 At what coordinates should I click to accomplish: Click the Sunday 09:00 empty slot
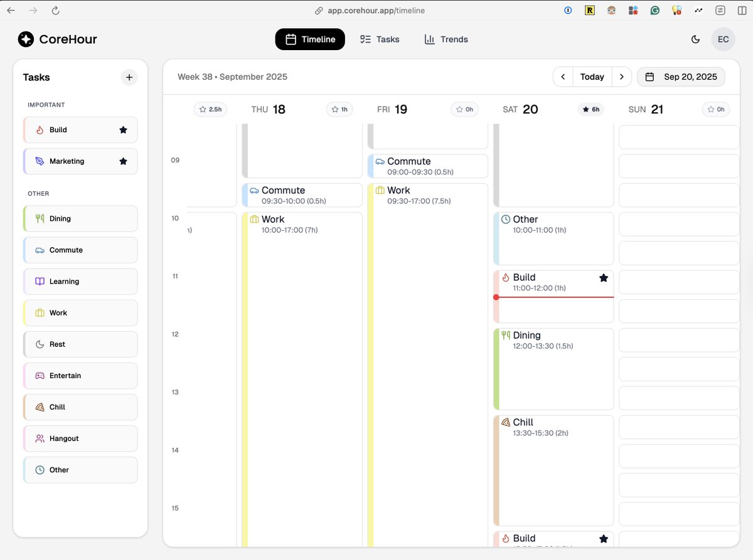679,166
